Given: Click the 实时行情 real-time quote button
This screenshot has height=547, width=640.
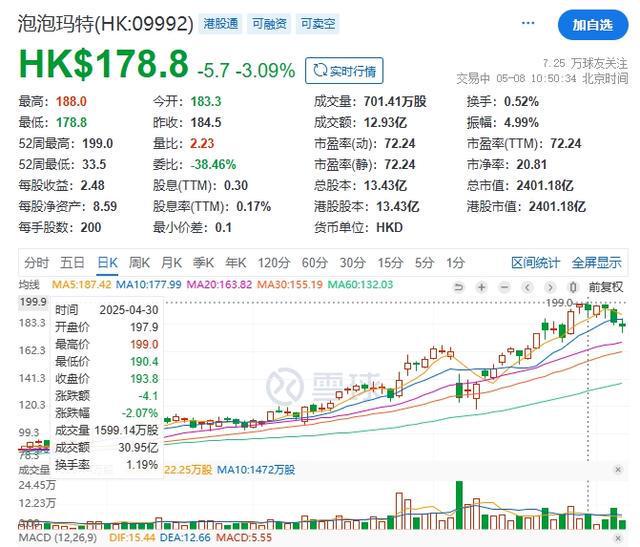Looking at the screenshot, I should pyautogui.click(x=344, y=71).
